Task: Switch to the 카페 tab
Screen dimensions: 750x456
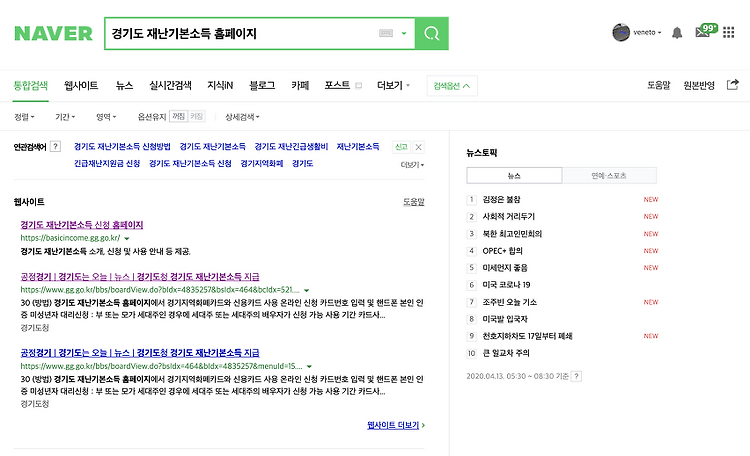Action: point(300,86)
